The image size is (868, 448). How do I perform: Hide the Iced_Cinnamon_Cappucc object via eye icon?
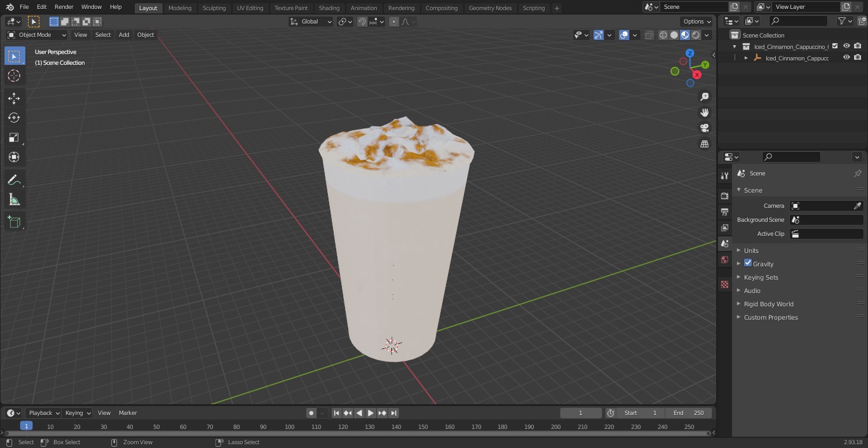(846, 57)
